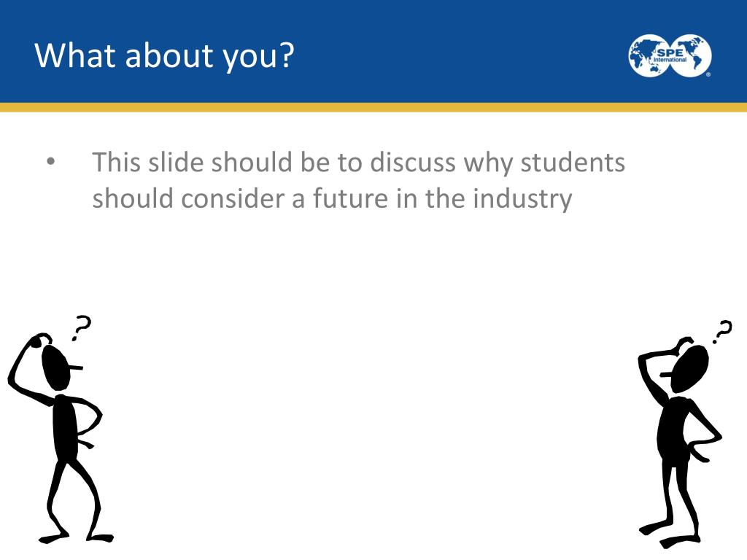The image size is (747, 560).
Task: Click the head of the left stick figure
Action: pyautogui.click(x=59, y=367)
